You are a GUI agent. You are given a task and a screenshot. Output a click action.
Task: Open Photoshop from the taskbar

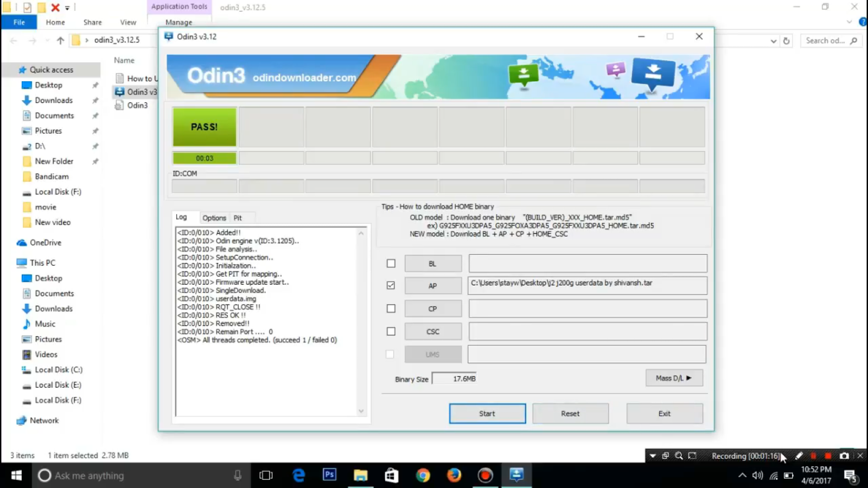tap(329, 476)
